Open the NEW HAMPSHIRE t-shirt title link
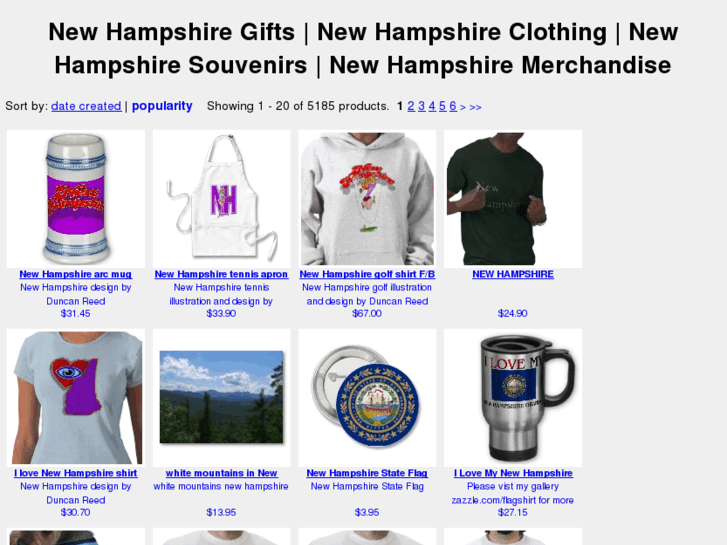727x545 pixels. click(x=513, y=274)
